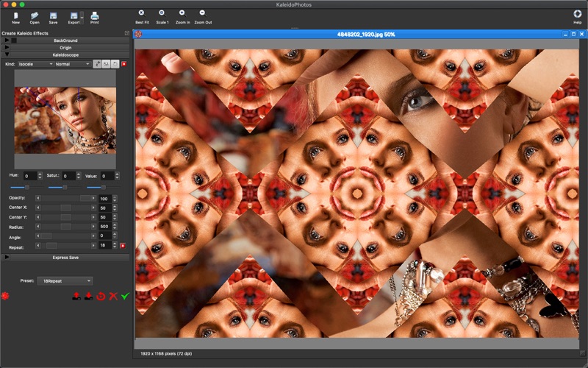This screenshot has width=588, height=368.
Task: Click the Opacity value field showing 100
Action: [105, 199]
